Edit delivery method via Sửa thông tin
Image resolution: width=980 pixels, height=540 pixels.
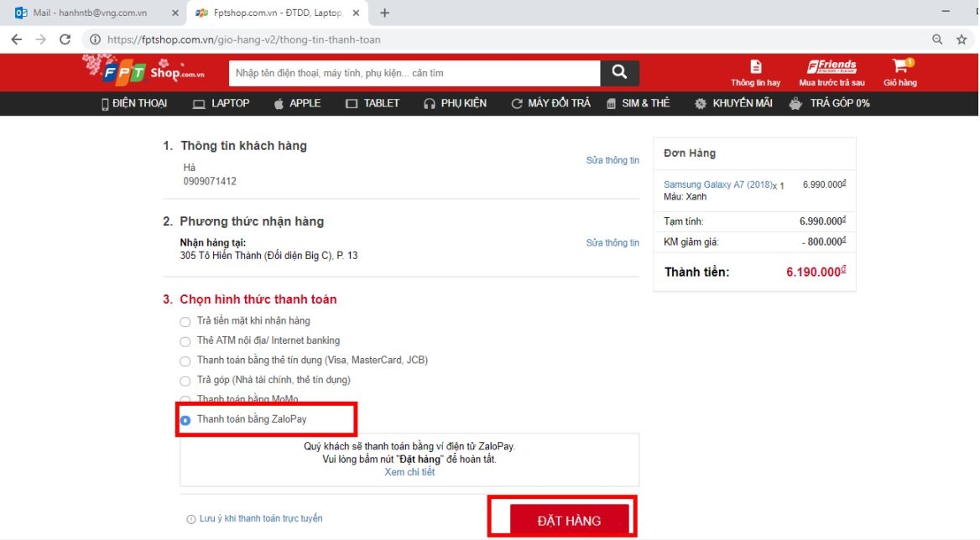[612, 243]
